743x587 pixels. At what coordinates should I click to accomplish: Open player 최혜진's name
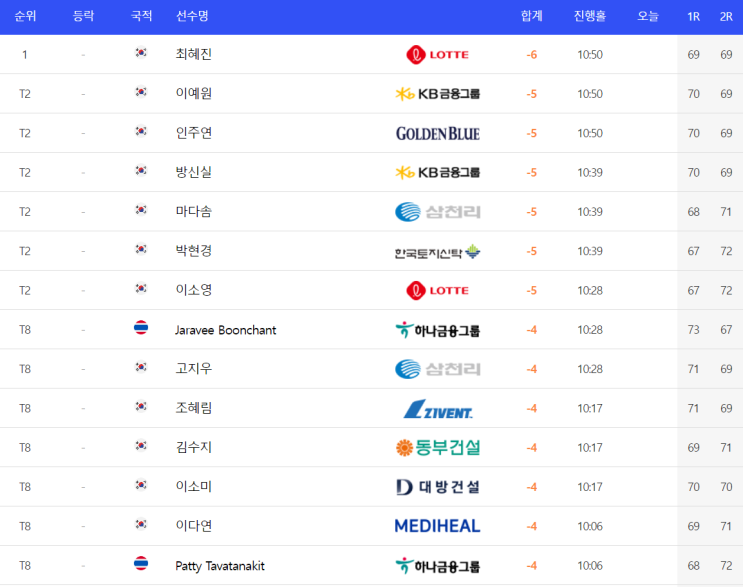[x=193, y=54]
